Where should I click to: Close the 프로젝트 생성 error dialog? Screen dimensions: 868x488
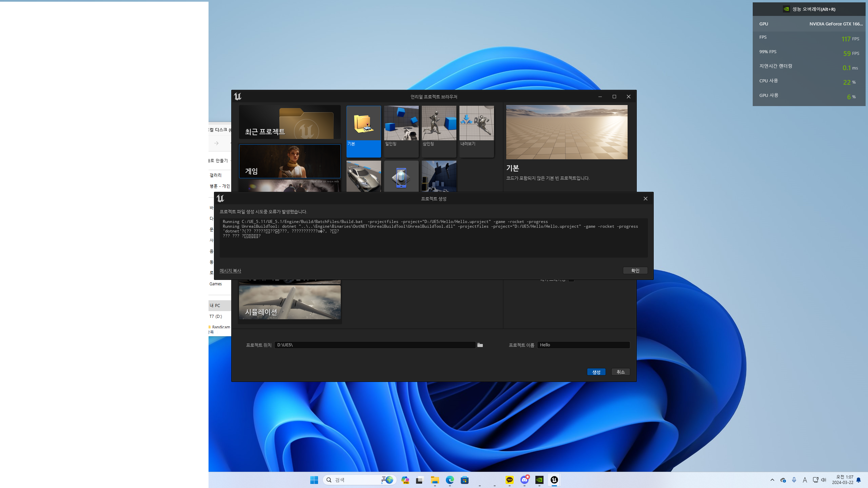645,199
